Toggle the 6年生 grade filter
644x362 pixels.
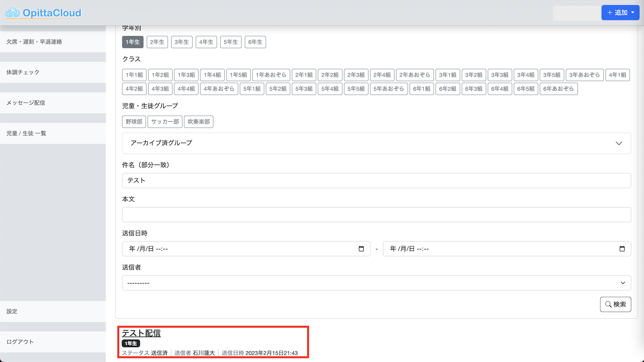click(255, 42)
